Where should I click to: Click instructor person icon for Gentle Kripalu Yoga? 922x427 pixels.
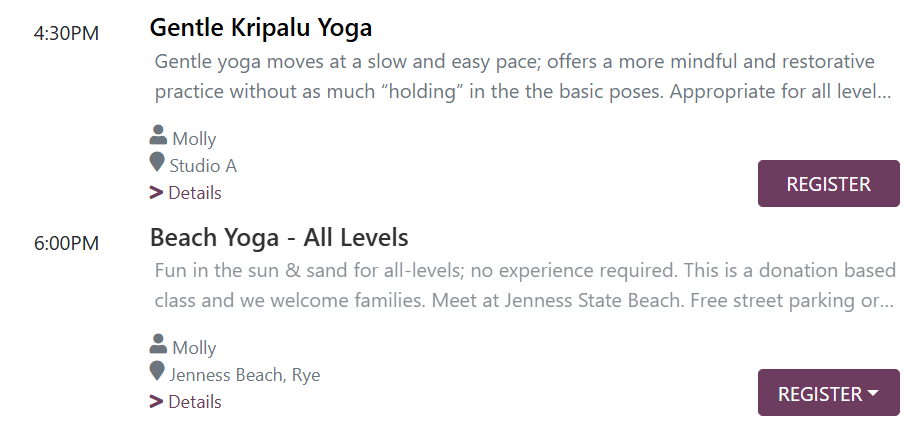point(158,136)
